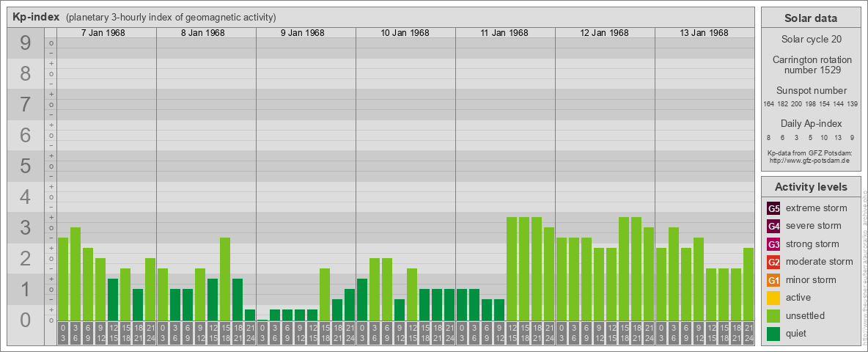This screenshot has width=868, height=352.
Task: Click the 7 Jan 3-6 hour bar
Action: (x=76, y=274)
